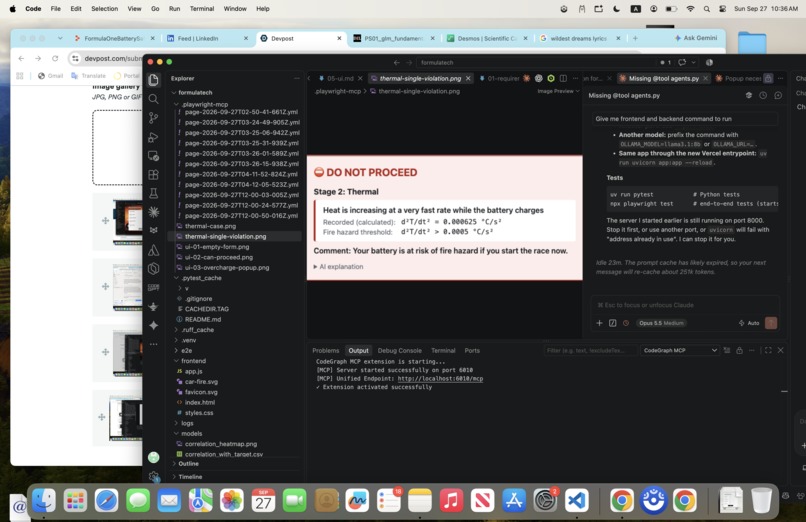806x522 pixels.
Task: Switch to the Ports panel tab
Action: coord(472,350)
